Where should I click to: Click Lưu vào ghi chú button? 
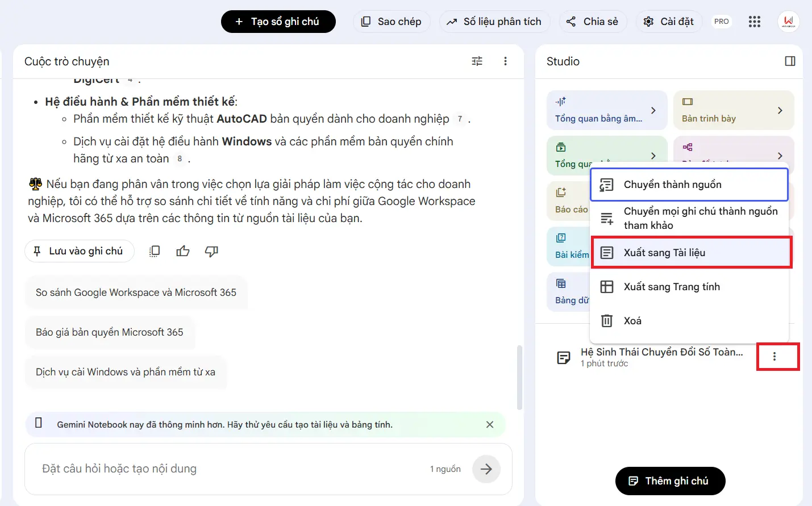click(79, 251)
